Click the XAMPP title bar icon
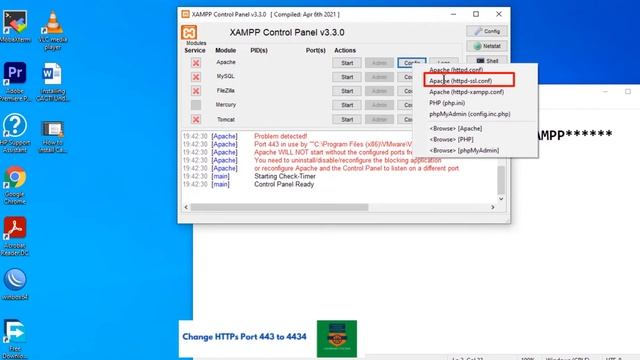The height and width of the screenshot is (360, 640). [x=185, y=14]
